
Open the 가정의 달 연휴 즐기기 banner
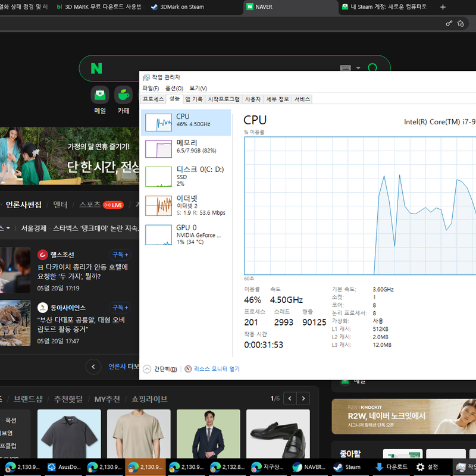coord(70,156)
